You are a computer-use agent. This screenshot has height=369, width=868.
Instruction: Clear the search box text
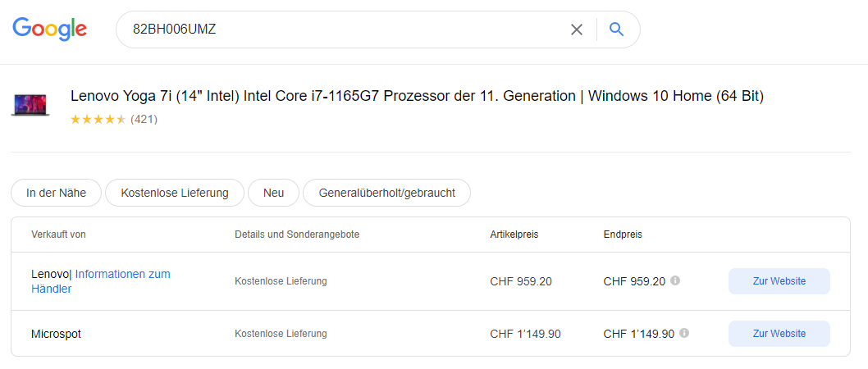[577, 30]
